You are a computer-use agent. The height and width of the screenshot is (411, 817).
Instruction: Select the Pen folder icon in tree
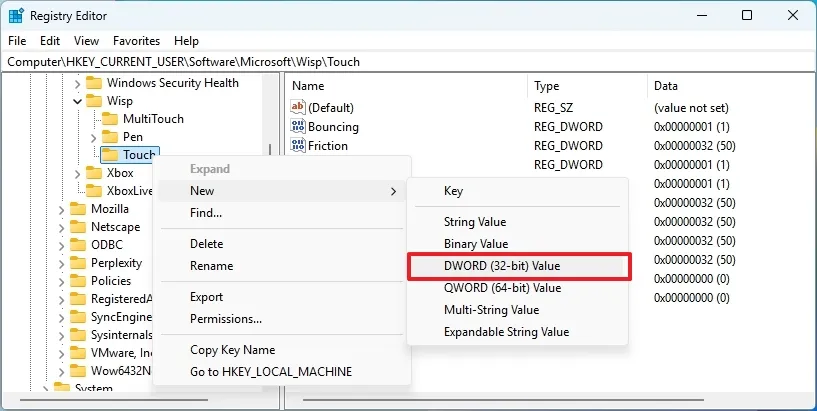(111, 137)
